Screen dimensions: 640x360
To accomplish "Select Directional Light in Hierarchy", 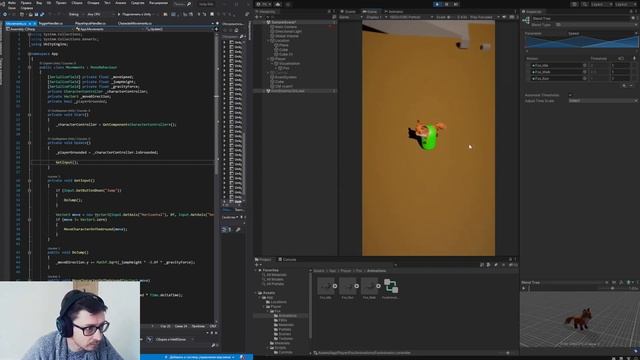I will click(288, 31).
